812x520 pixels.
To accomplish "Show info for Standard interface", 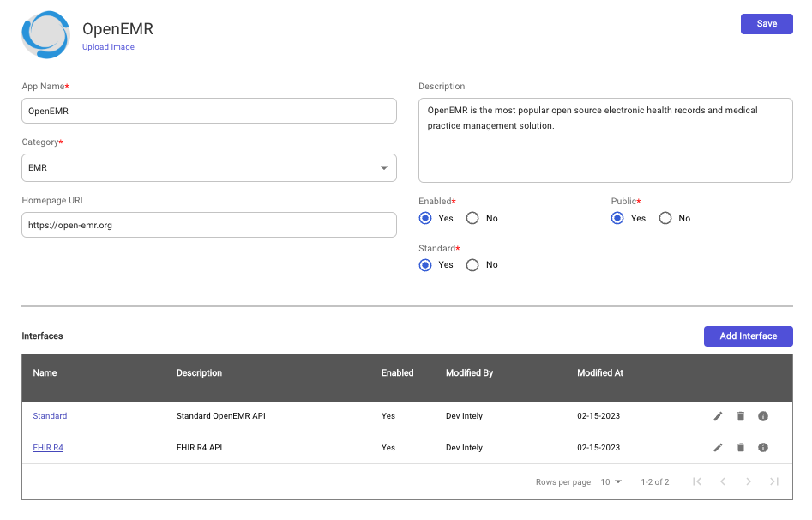I will (763, 416).
